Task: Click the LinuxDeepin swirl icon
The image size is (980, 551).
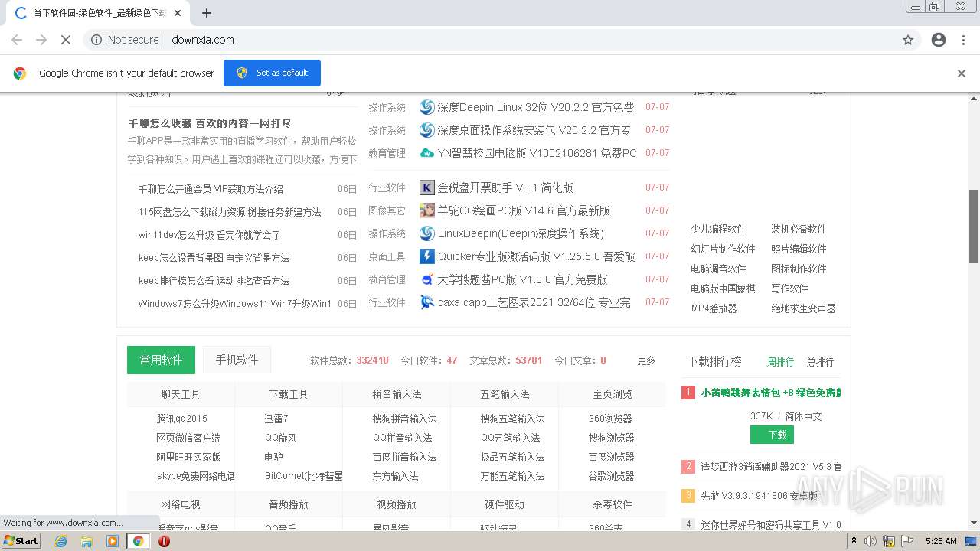Action: [427, 233]
